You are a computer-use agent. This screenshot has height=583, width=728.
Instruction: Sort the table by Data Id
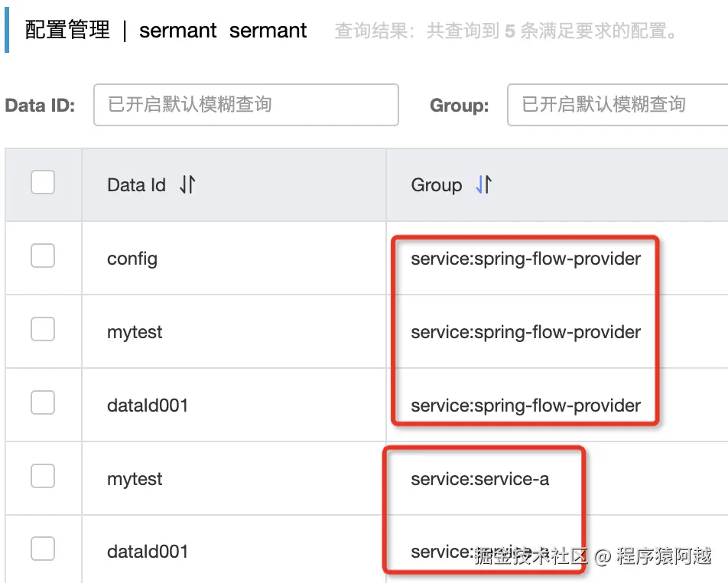tap(187, 185)
